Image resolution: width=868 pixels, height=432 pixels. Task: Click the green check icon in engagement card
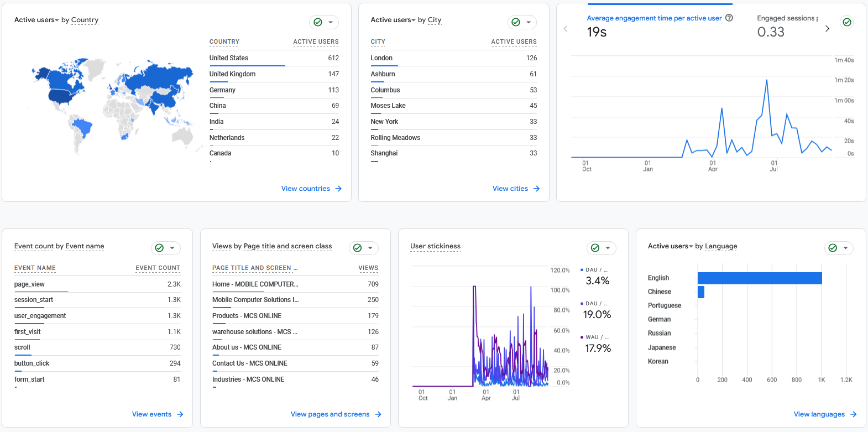pyautogui.click(x=847, y=22)
